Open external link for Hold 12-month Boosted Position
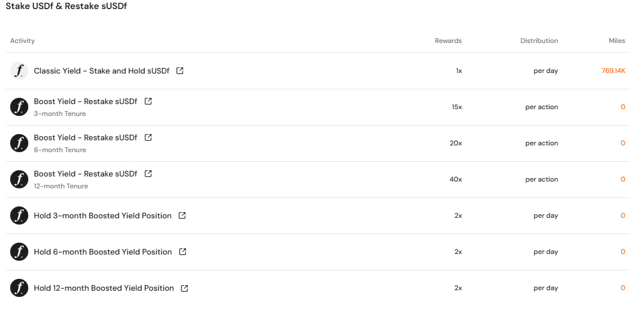 pos(184,288)
